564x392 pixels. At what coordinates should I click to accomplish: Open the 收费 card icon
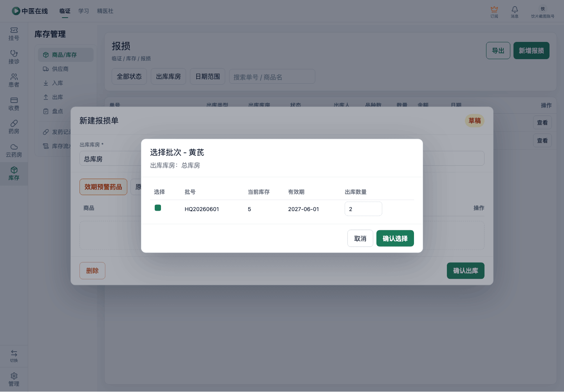click(14, 100)
